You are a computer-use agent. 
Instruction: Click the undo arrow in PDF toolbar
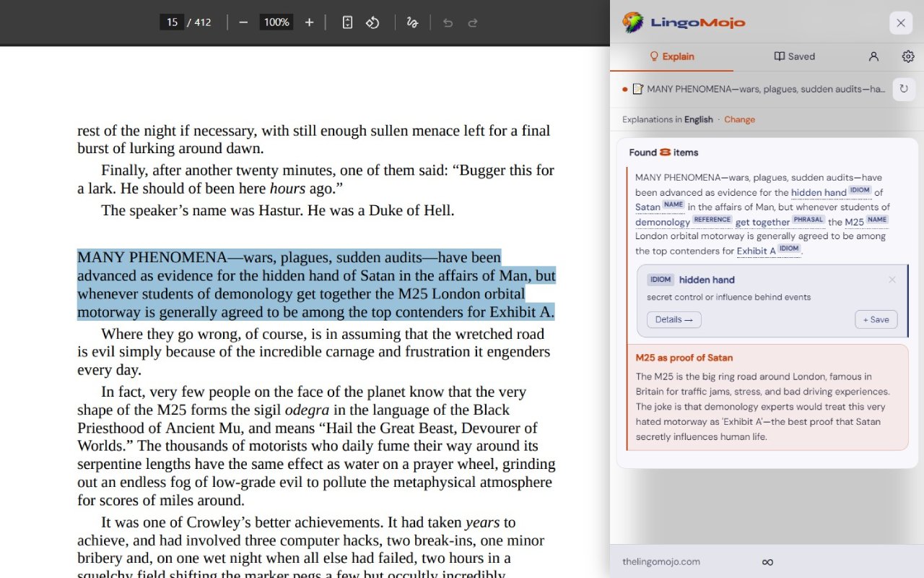[448, 22]
